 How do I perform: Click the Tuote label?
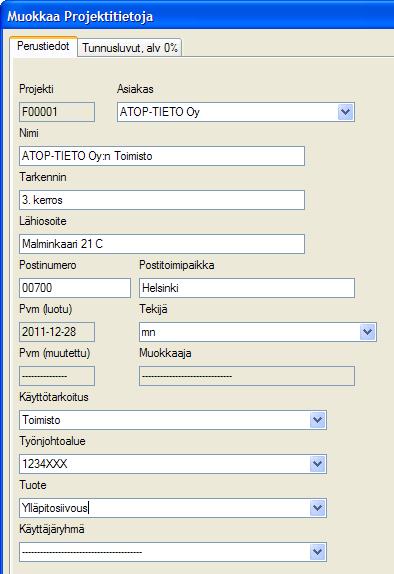[x=33, y=485]
